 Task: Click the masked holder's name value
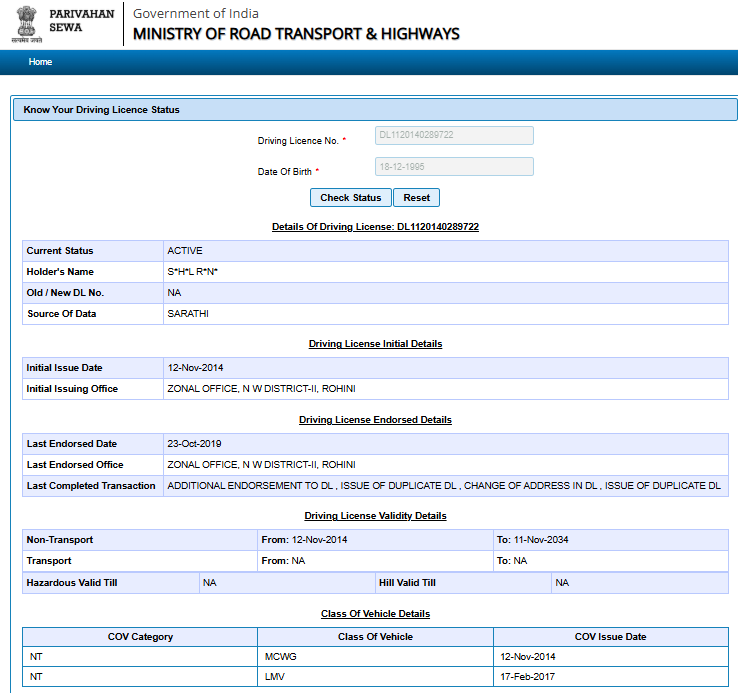(x=193, y=272)
